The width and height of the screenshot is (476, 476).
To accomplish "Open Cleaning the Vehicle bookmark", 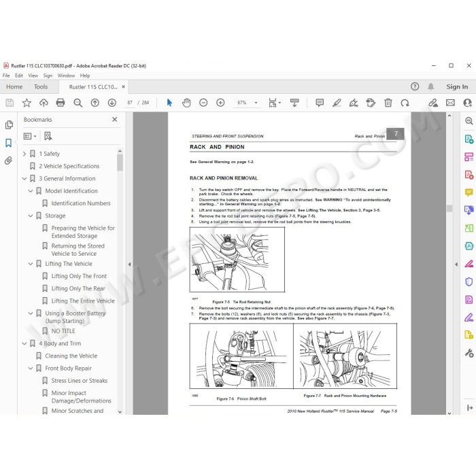I will click(x=71, y=356).
